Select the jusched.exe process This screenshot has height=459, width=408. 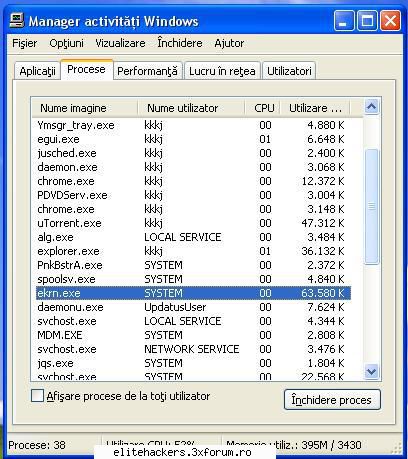(192, 153)
